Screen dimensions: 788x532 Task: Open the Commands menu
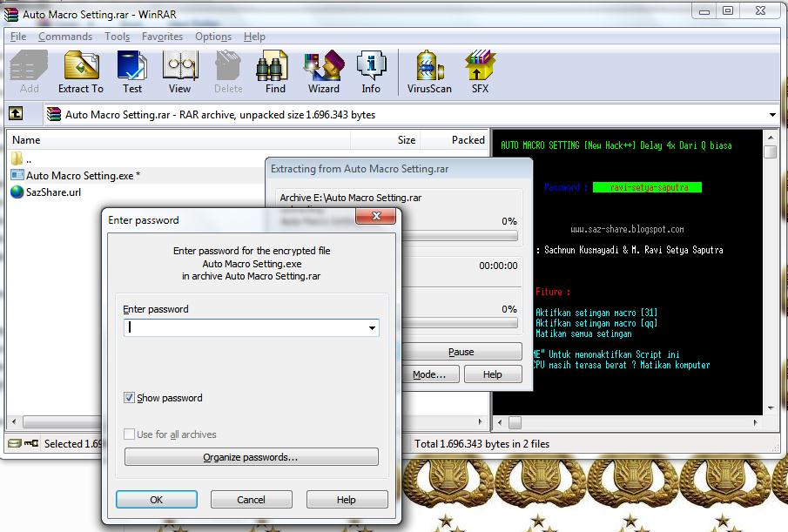point(65,37)
